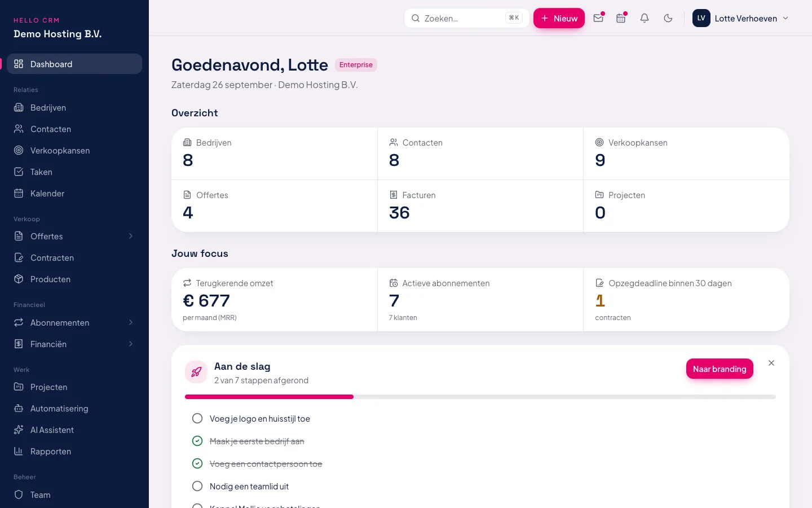Go to Dashboard in the sidebar

[74, 64]
